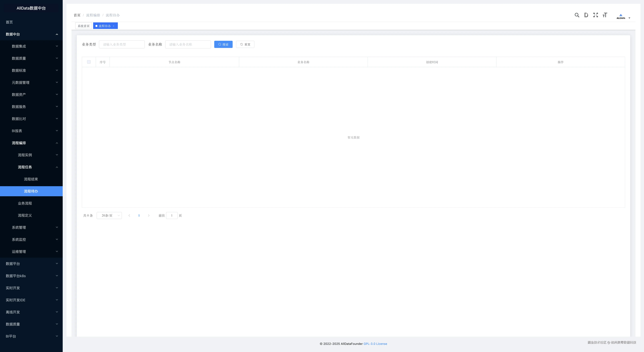644x352 pixels.
Task: Click the 前往 page number input box
Action: [172, 215]
